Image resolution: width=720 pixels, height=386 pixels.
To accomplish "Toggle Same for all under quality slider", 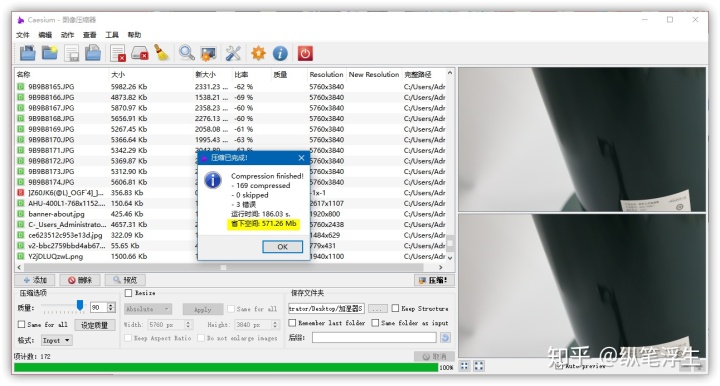I will coord(21,324).
